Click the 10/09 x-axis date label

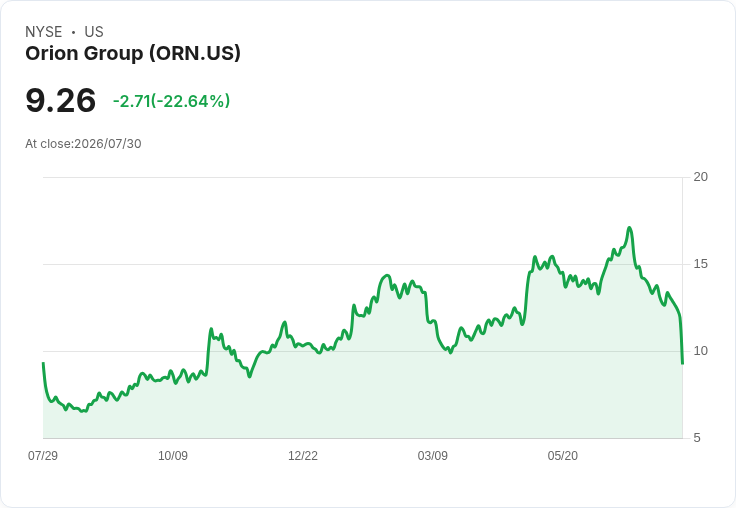click(173, 455)
